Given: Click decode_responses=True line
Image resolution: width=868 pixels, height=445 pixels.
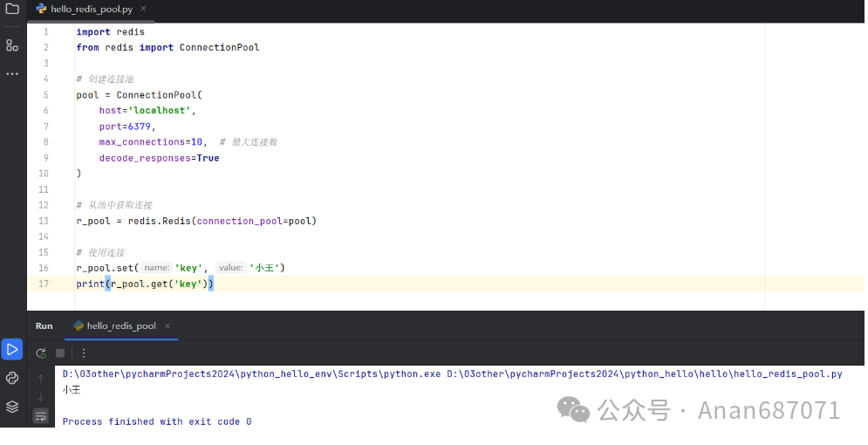Looking at the screenshot, I should 159,158.
